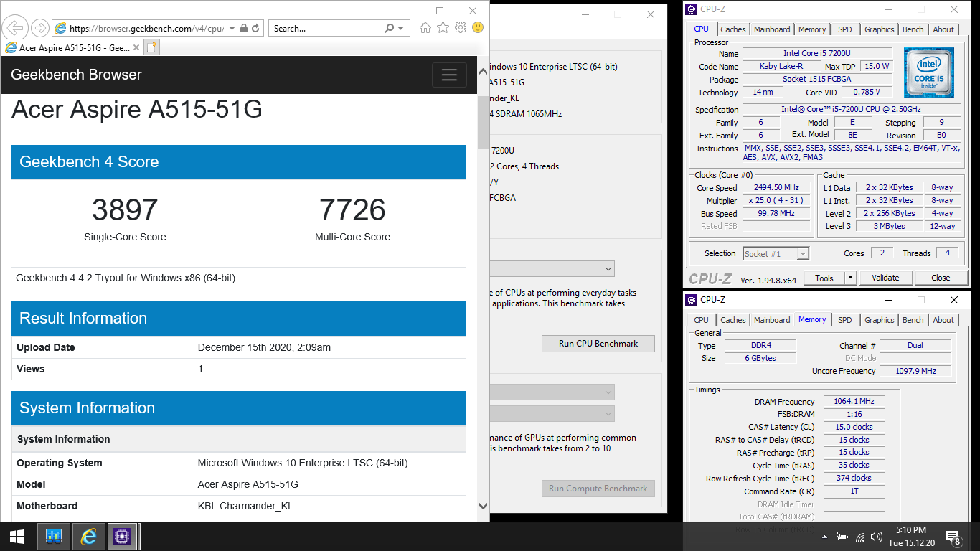Viewport: 980px width, 551px height.
Task: Open Mainboard tab in upper CPU-Z
Action: pos(772,29)
